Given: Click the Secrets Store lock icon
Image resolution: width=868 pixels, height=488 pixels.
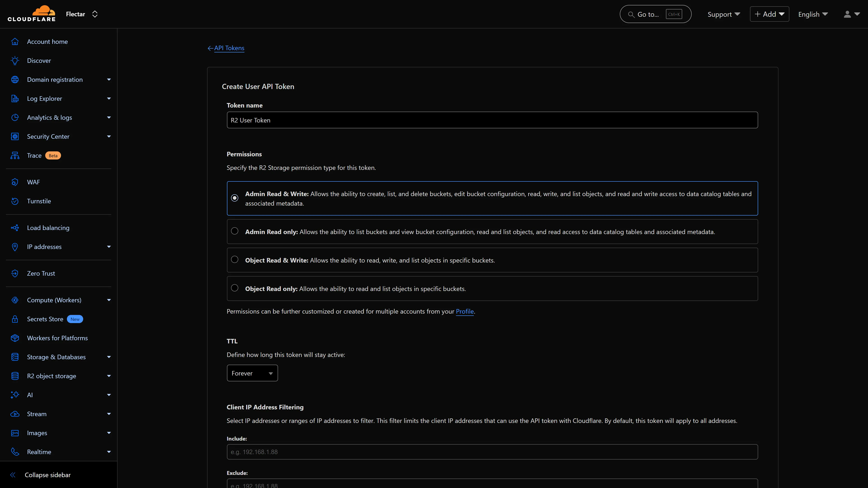Looking at the screenshot, I should coord(15,319).
